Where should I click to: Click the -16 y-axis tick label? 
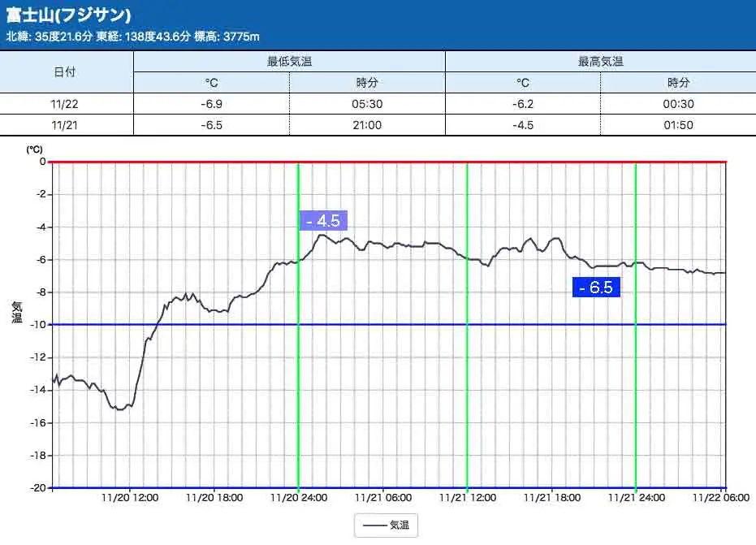[38, 422]
